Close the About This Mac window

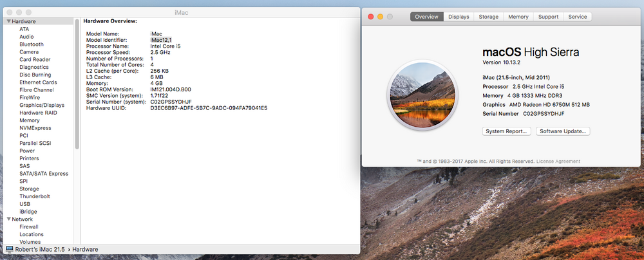pos(370,17)
